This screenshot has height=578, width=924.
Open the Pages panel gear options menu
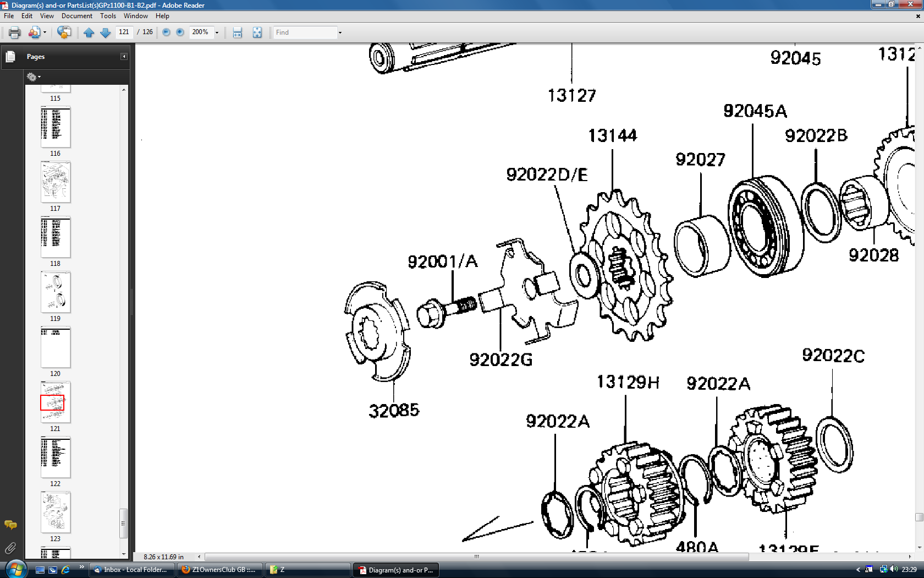pyautogui.click(x=34, y=77)
